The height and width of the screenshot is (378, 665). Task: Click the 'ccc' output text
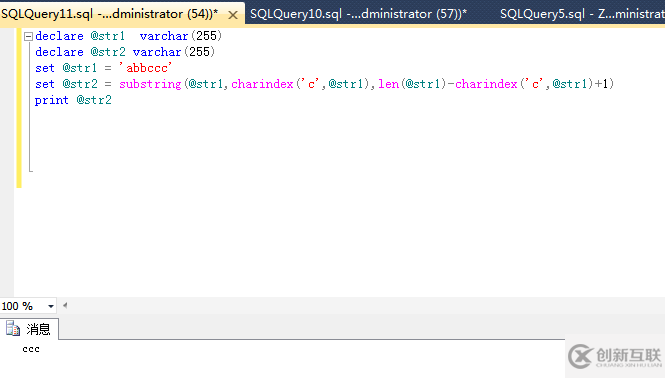pos(31,349)
